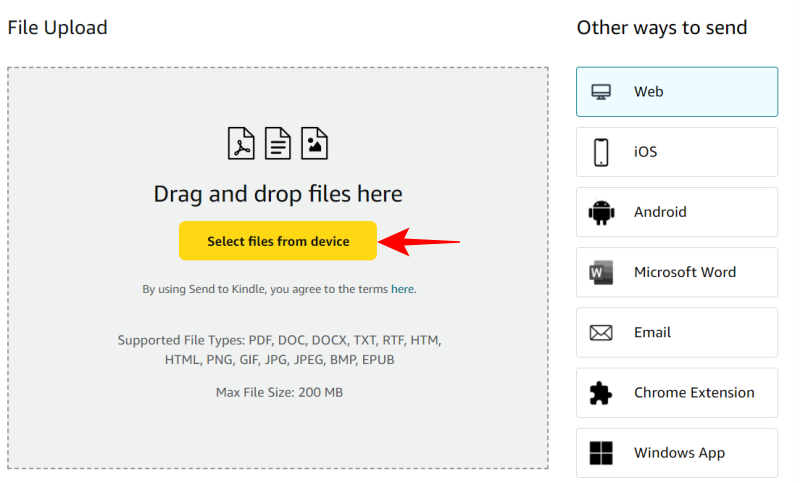
Task: Click the text document file icon
Action: [278, 143]
